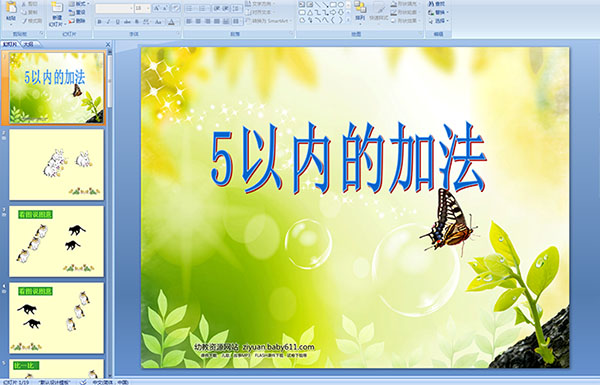Click the Shape Effects button

pos(406,21)
